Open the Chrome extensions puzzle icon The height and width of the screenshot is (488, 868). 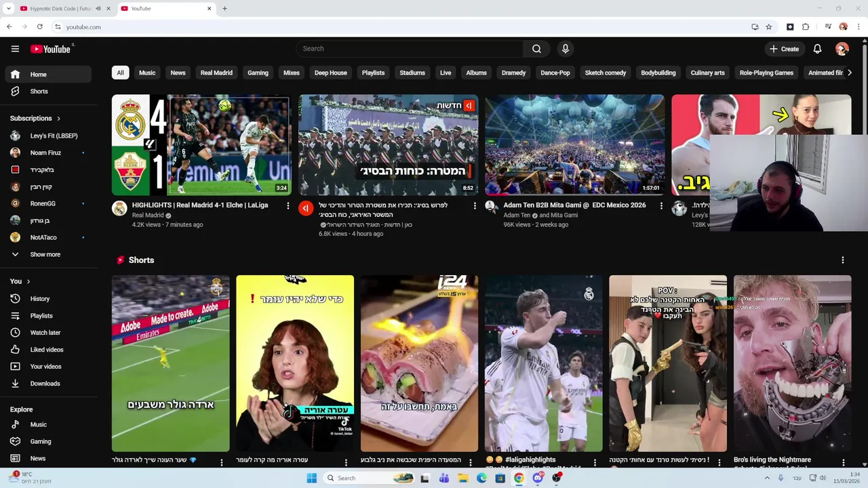[x=806, y=27]
